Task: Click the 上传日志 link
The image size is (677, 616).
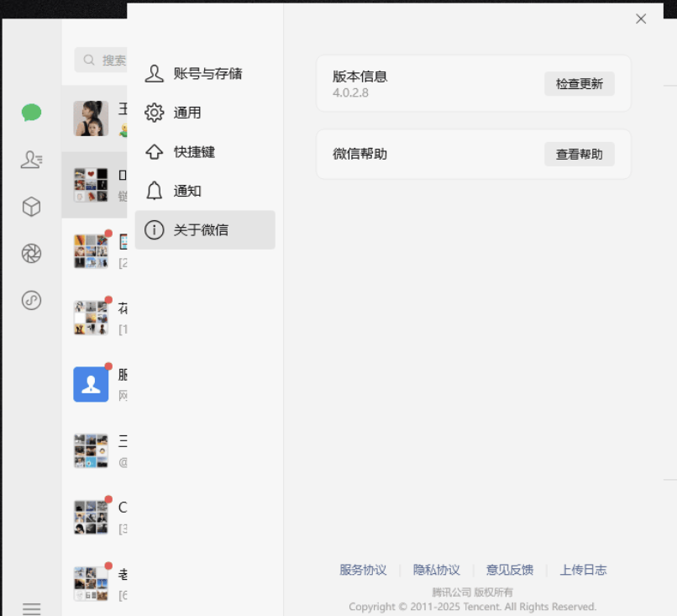Action: (583, 570)
